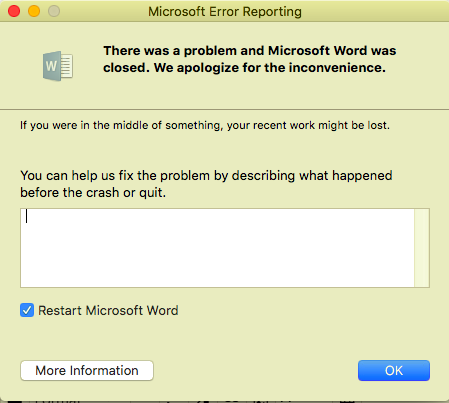Focus the crash description text box

click(x=217, y=248)
